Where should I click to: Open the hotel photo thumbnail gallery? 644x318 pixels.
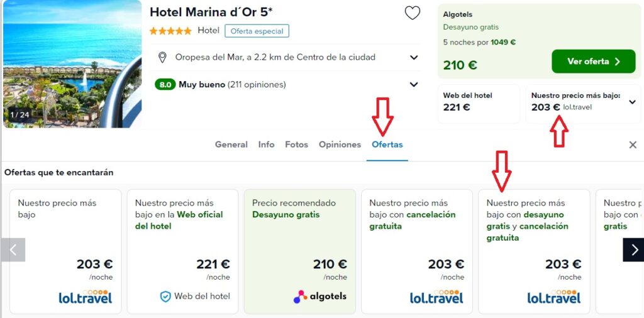[x=72, y=63]
